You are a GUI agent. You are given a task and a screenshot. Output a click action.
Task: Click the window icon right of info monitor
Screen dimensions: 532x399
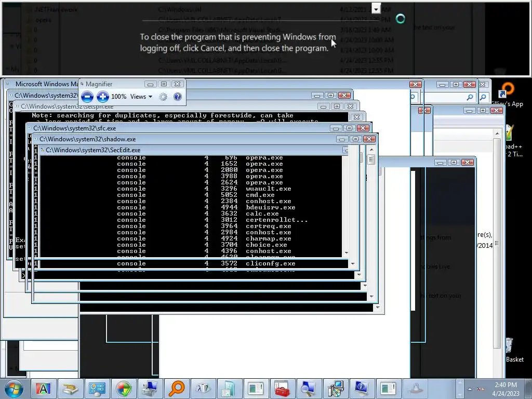coord(388,389)
